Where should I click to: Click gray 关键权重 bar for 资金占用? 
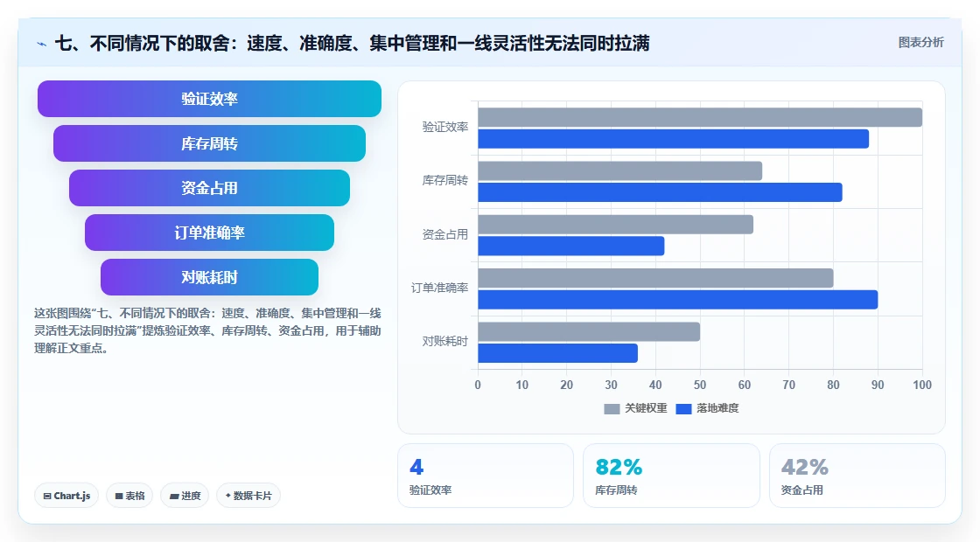click(616, 225)
